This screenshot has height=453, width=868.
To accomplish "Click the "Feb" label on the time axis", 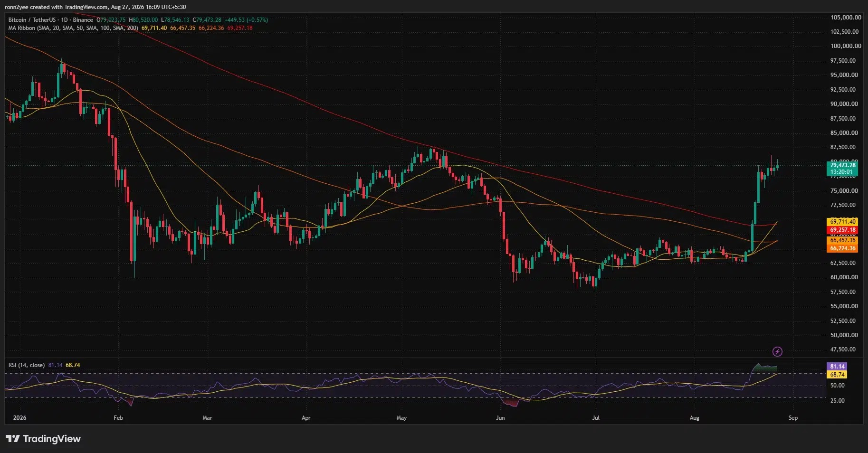I will (118, 418).
